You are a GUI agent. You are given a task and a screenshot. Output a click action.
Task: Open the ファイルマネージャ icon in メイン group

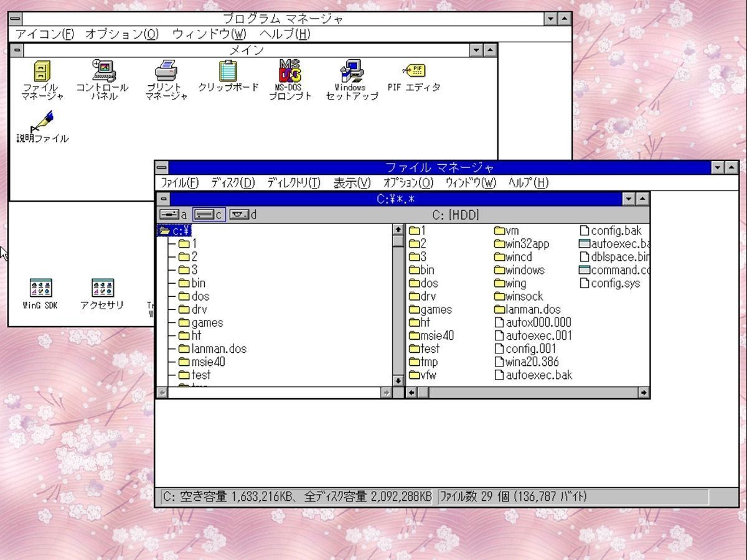(43, 80)
